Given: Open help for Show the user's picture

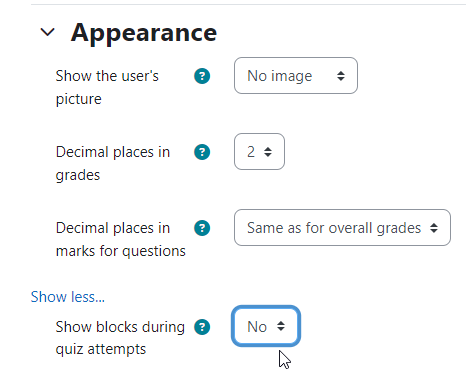Looking at the screenshot, I should click(x=202, y=76).
